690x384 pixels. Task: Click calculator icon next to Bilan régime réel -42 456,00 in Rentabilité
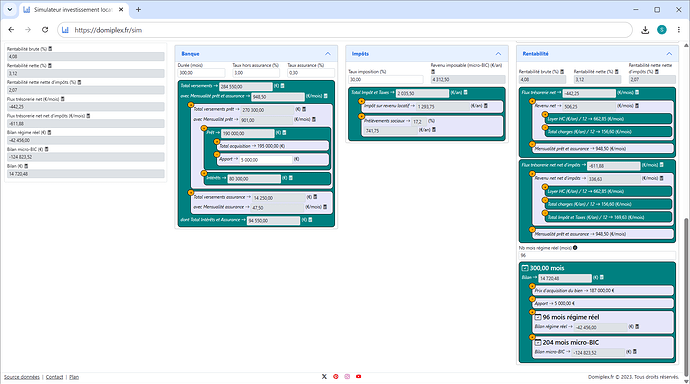coord(637,326)
